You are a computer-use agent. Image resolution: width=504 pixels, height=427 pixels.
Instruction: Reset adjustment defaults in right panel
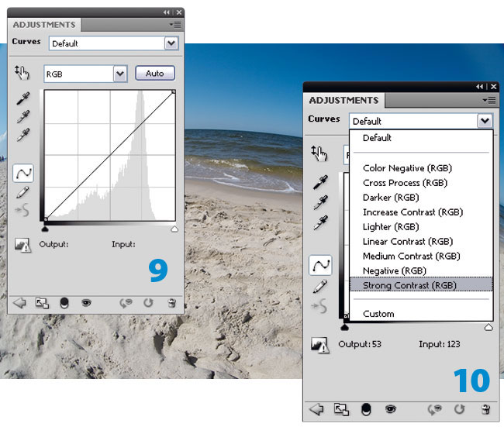[459, 409]
